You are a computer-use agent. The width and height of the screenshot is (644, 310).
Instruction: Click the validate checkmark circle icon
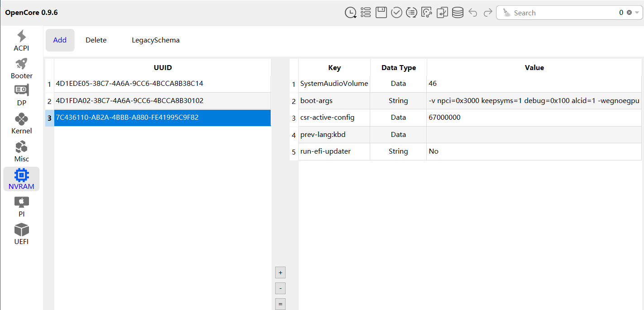[396, 13]
